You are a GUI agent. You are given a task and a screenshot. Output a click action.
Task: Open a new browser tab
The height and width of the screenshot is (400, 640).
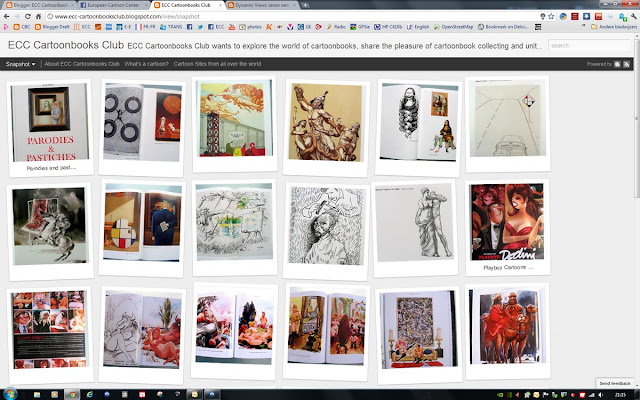305,5
